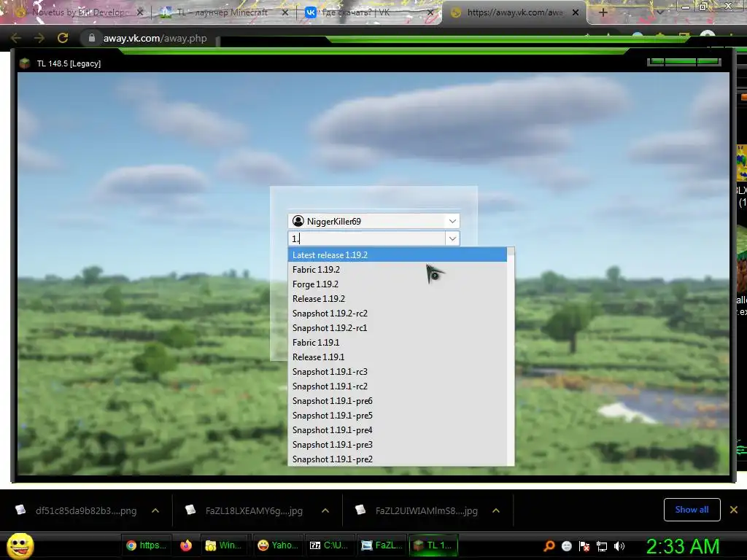
Task: Select Snapshot 1.19.1-pre5
Action: [x=398, y=415]
